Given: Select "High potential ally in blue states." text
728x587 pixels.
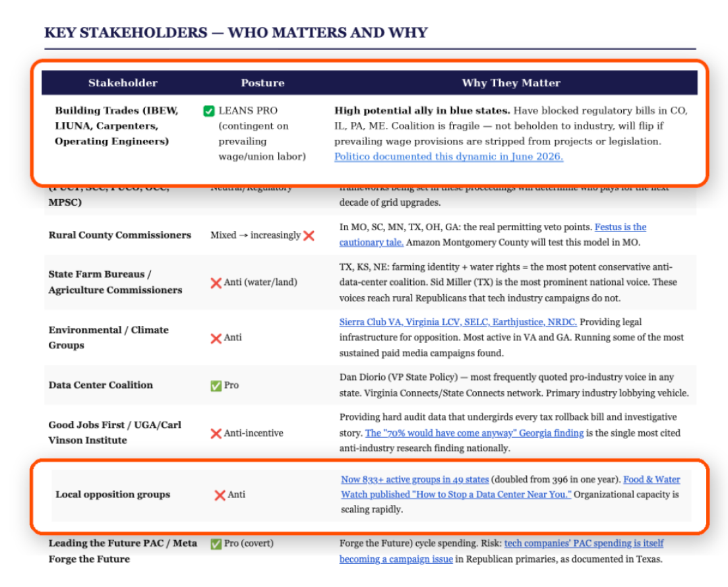Looking at the screenshot, I should (x=422, y=111).
